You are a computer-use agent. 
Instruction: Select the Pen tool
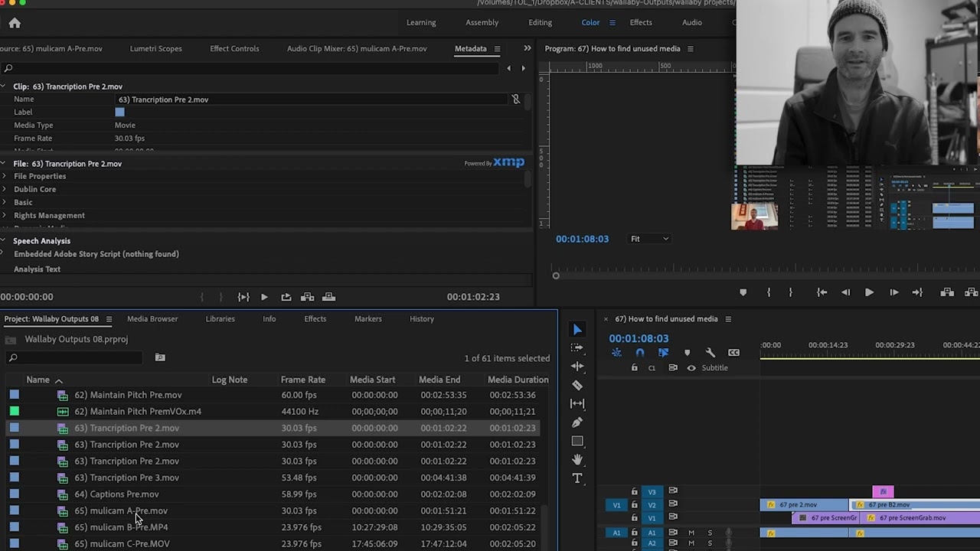(577, 422)
